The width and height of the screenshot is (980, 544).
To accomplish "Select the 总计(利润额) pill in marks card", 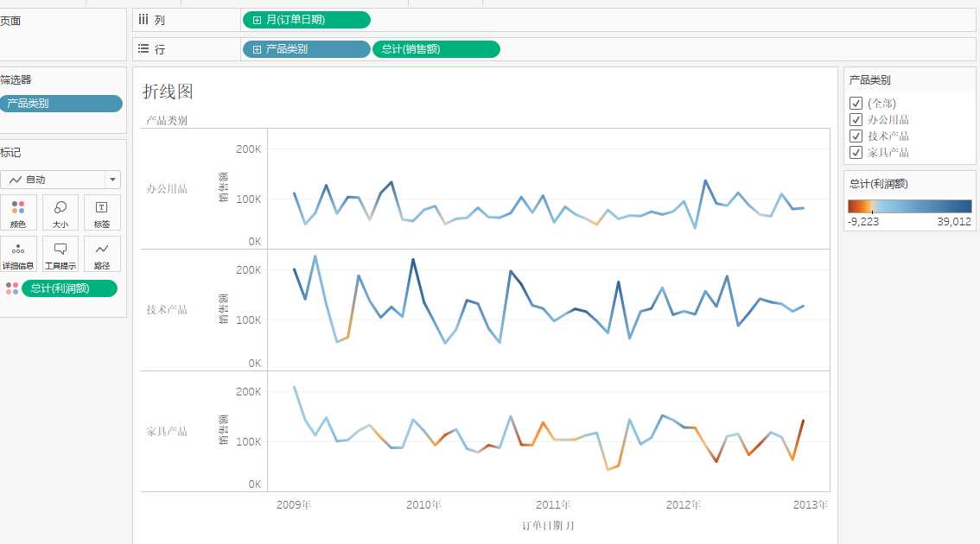I will (x=69, y=288).
